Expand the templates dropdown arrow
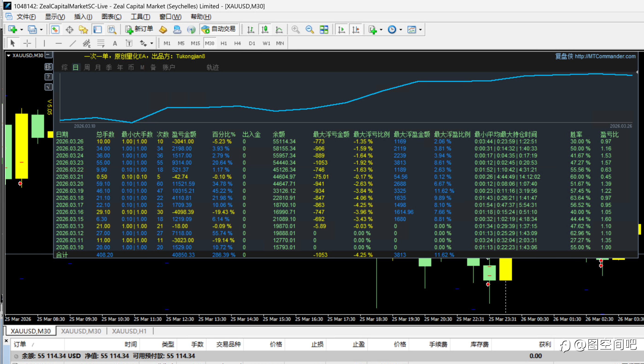 tap(420, 29)
